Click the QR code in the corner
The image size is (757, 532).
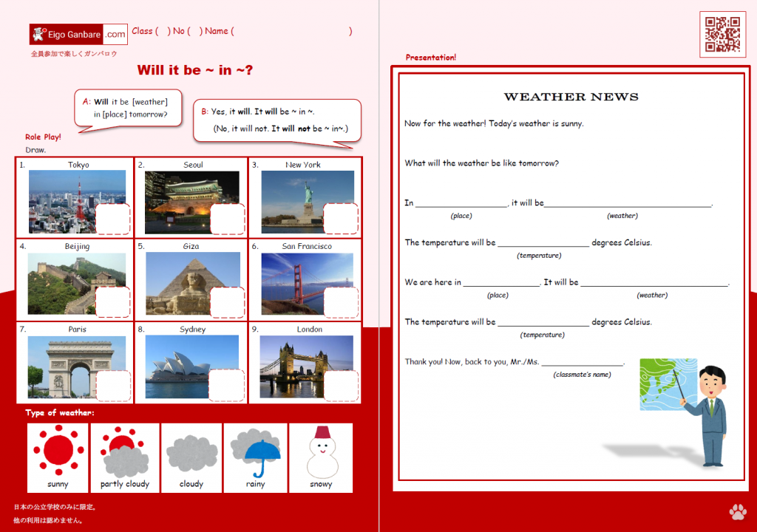point(722,35)
